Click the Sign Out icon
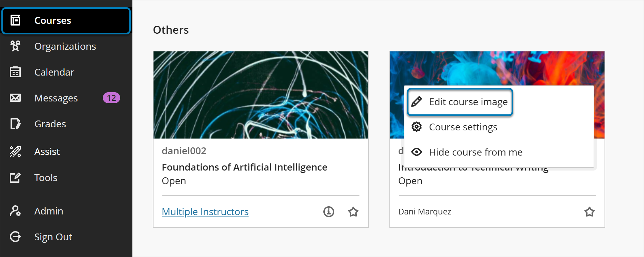Viewport: 644px width, 257px height. pos(15,237)
